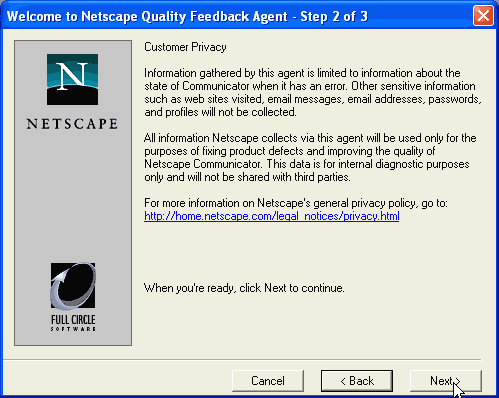This screenshot has width=499, height=398.
Task: Select the "Customer Privacy" heading text
Action: point(185,47)
